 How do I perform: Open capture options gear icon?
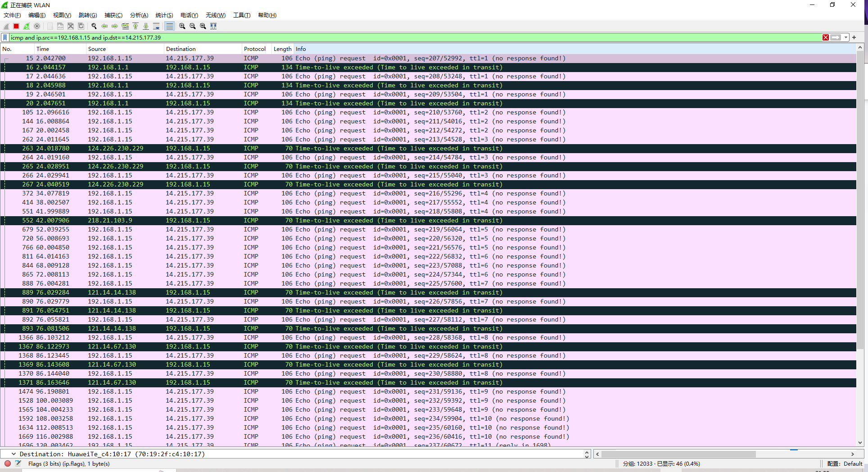tap(37, 26)
